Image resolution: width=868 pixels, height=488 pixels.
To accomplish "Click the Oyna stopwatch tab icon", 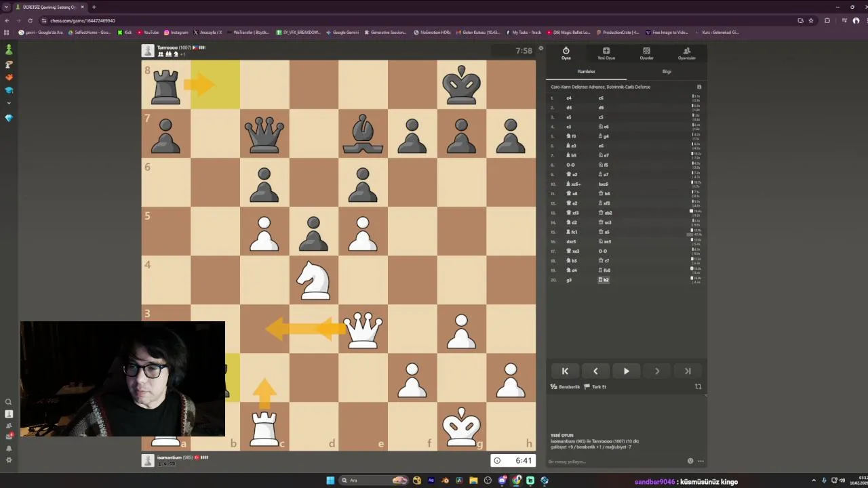I will (566, 51).
